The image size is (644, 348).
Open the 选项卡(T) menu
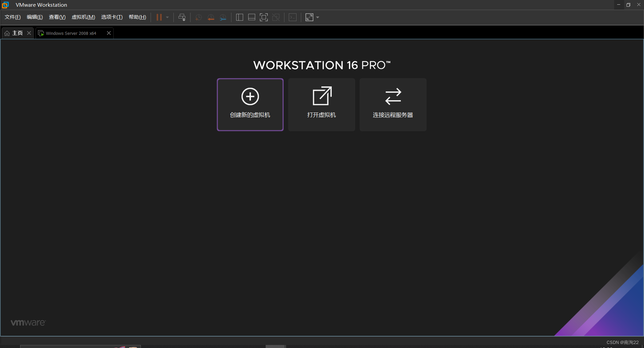[112, 17]
